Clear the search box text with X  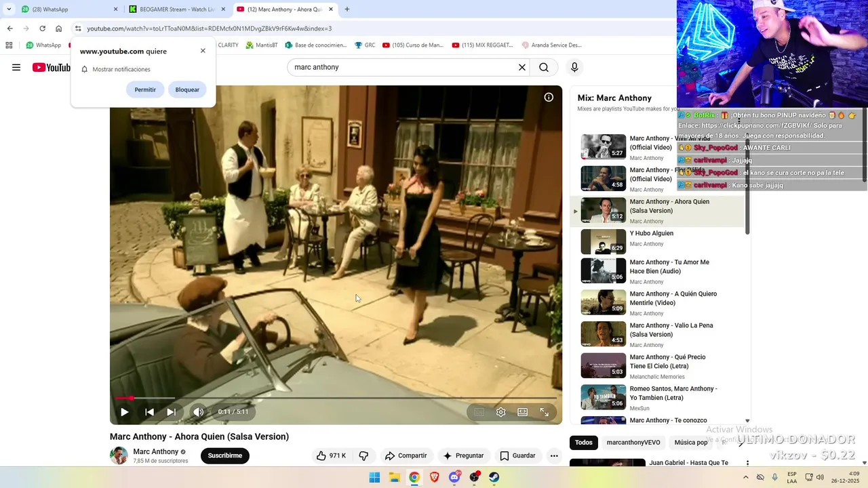pos(522,67)
